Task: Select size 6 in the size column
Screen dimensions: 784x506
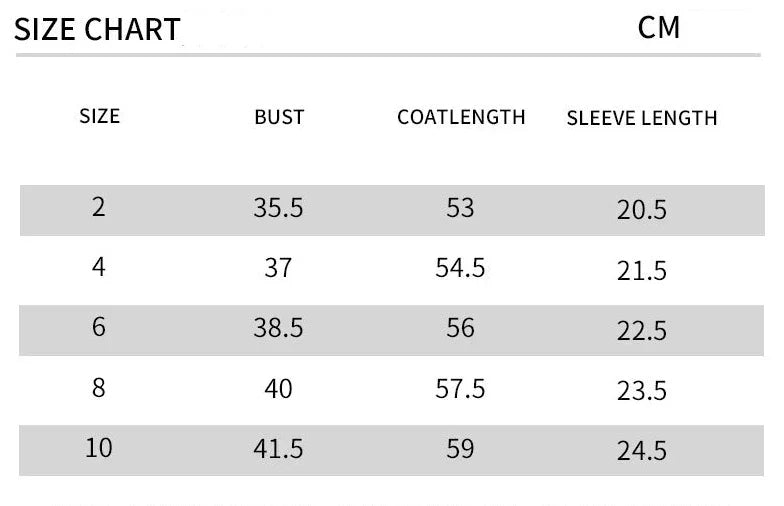Action: [98, 328]
